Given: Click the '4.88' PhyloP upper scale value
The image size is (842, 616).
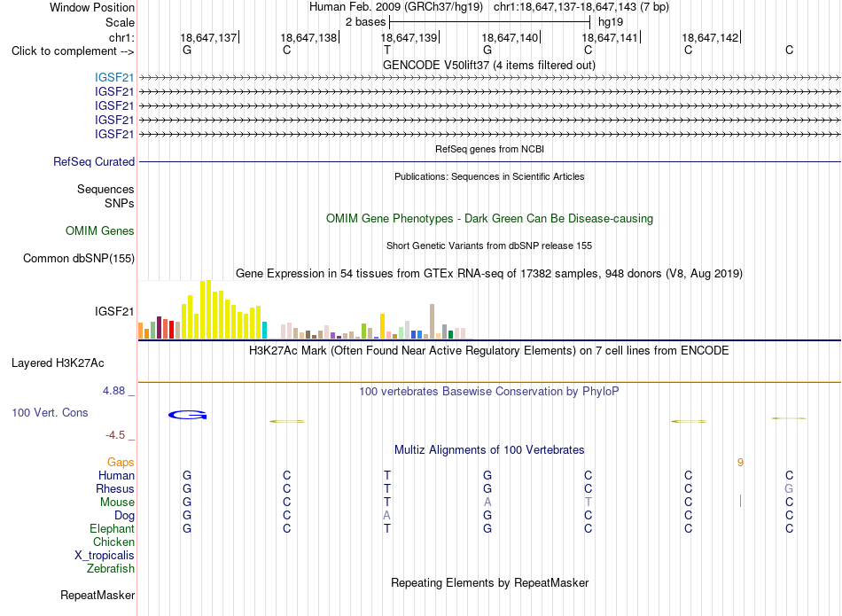Looking at the screenshot, I should click(113, 391).
